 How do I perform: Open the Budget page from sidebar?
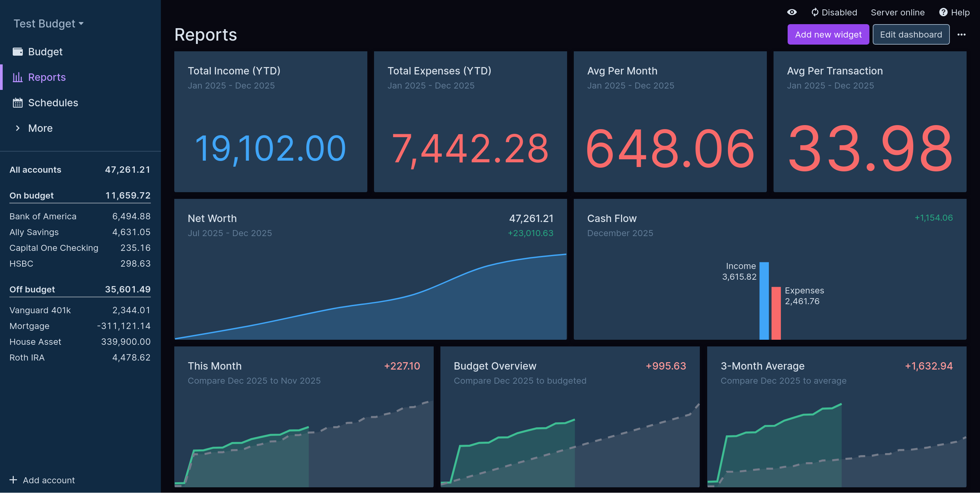[x=45, y=52]
